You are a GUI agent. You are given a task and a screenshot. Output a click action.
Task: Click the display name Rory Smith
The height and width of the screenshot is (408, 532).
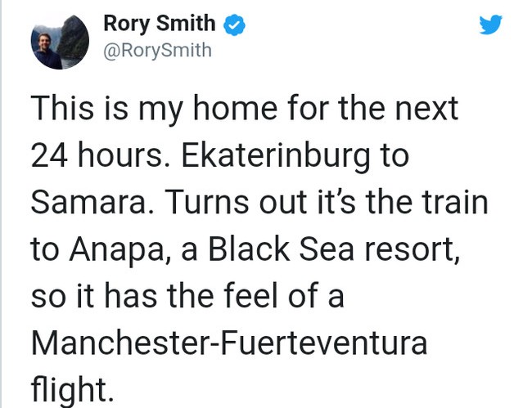(159, 25)
